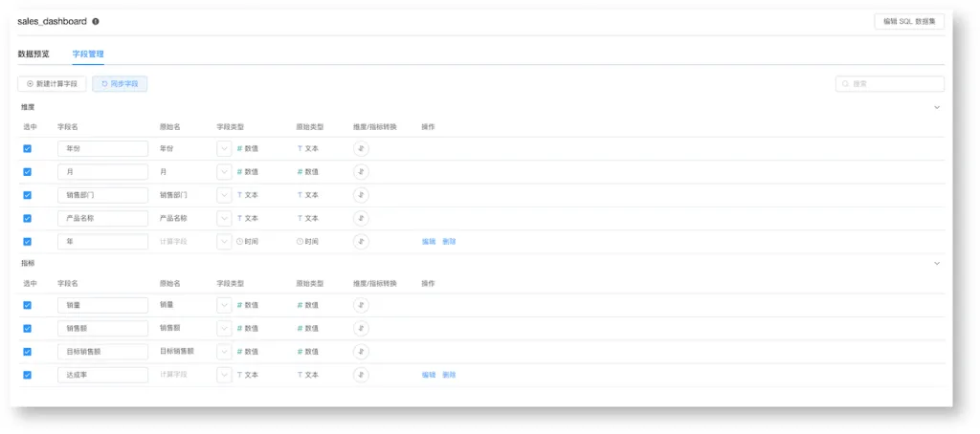The image size is (980, 434).
Task: Open field type dropdown for 年份
Action: point(224,148)
